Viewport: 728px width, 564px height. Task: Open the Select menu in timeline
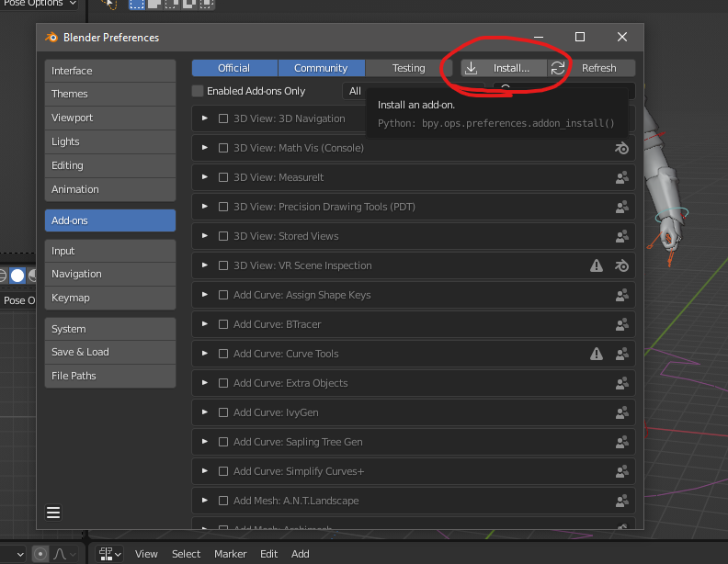tap(187, 554)
